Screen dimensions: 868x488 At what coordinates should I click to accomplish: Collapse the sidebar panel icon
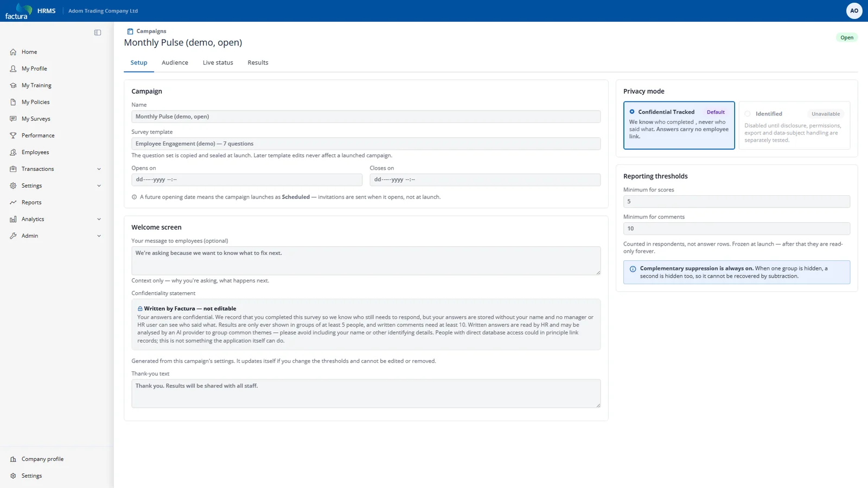(98, 33)
